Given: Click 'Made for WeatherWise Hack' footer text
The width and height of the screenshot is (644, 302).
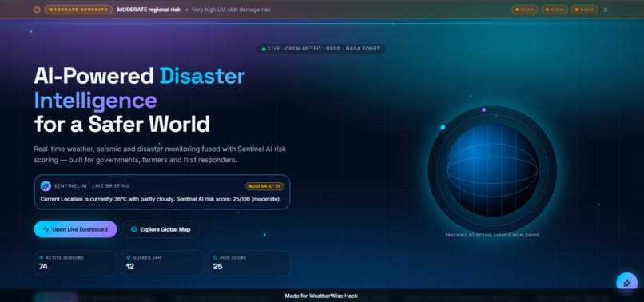Looking at the screenshot, I should [x=321, y=296].
